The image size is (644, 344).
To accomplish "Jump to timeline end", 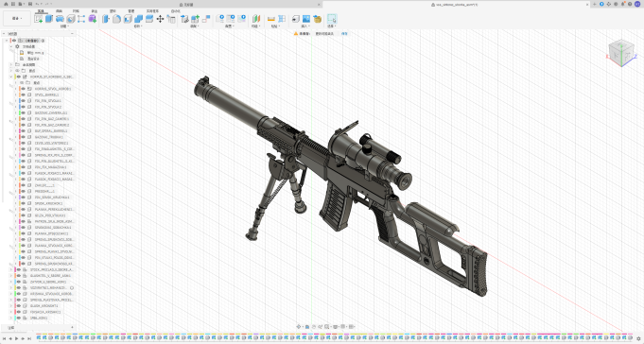I will click(x=28, y=338).
